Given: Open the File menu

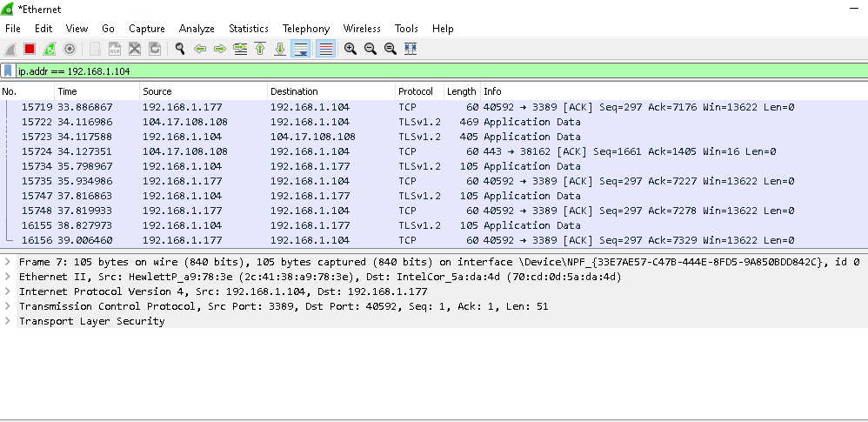Looking at the screenshot, I should coord(13,29).
